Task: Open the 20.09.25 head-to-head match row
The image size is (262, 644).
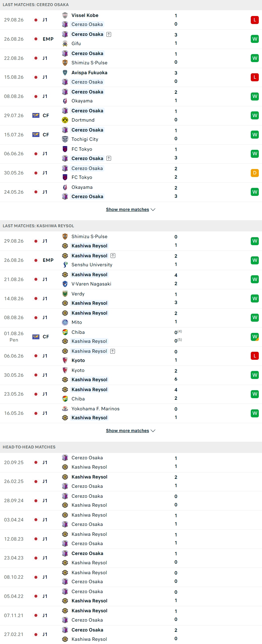Action: click(x=131, y=463)
